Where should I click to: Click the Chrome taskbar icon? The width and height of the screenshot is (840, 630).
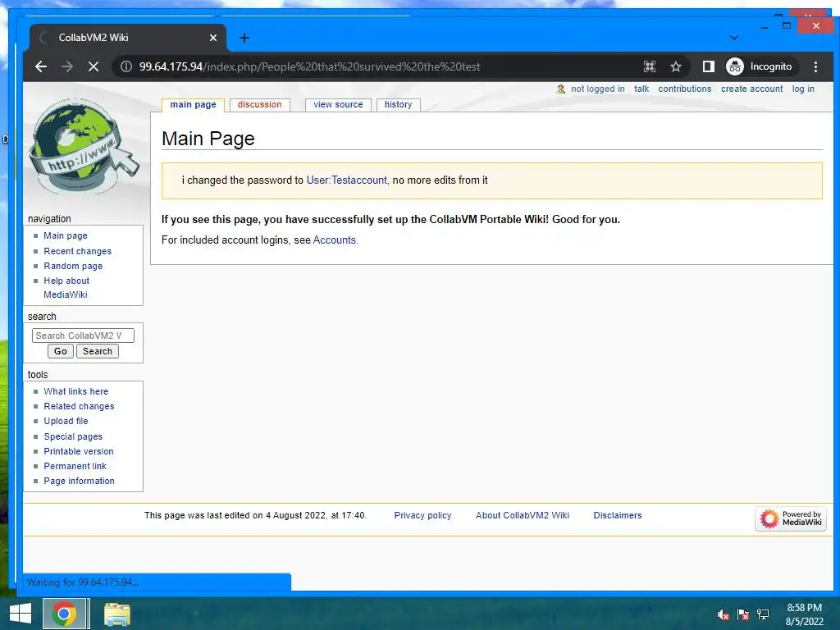[x=64, y=614]
